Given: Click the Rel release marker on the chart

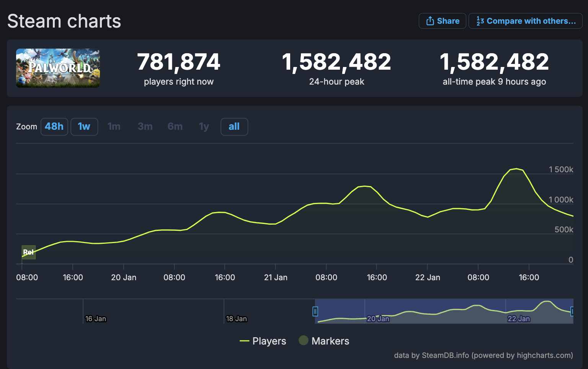Looking at the screenshot, I should point(28,252).
